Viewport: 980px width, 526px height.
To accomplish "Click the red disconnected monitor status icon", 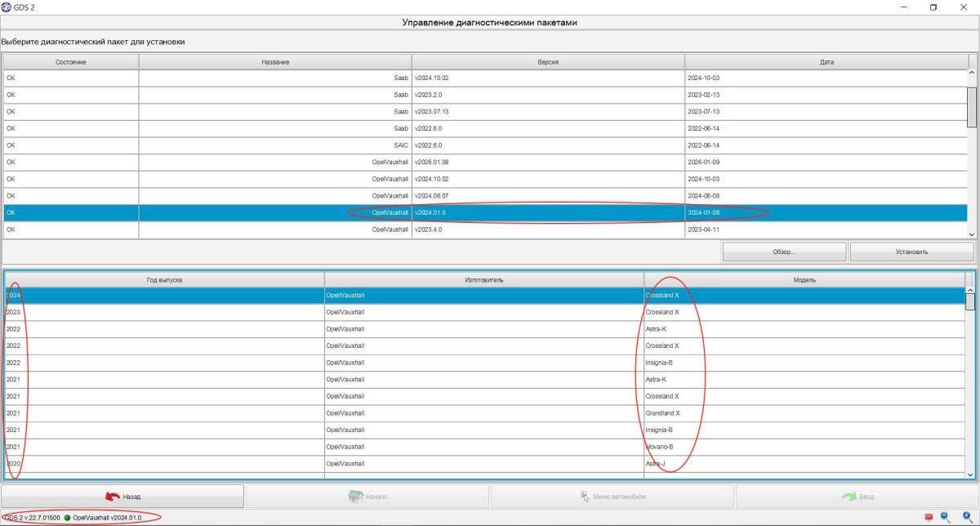I will click(x=929, y=517).
